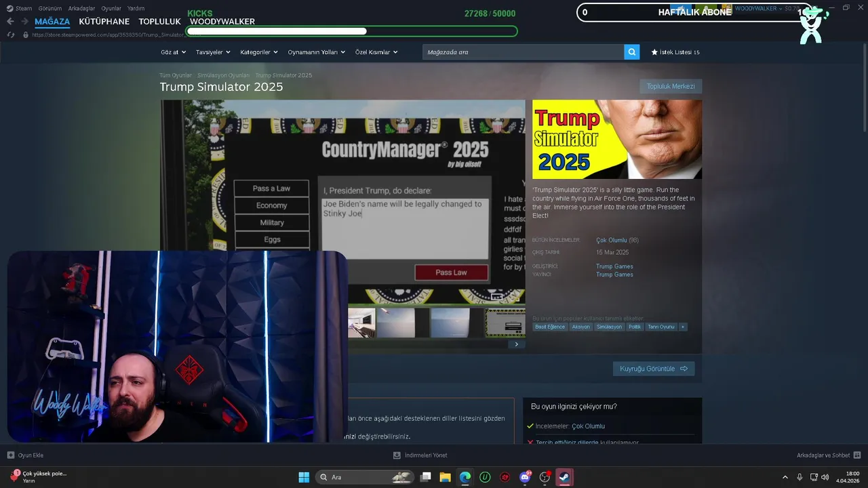Click the star icon beside İstek Listesi
The height and width of the screenshot is (488, 868).
(654, 52)
